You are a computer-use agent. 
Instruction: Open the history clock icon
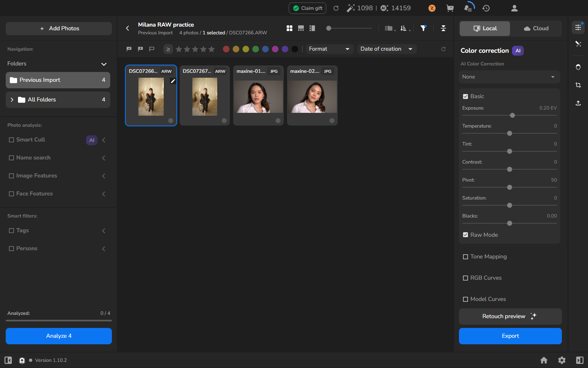coord(486,8)
